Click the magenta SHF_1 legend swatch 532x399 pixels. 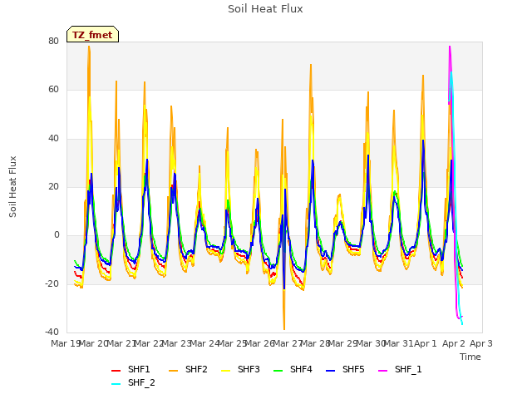(382, 371)
